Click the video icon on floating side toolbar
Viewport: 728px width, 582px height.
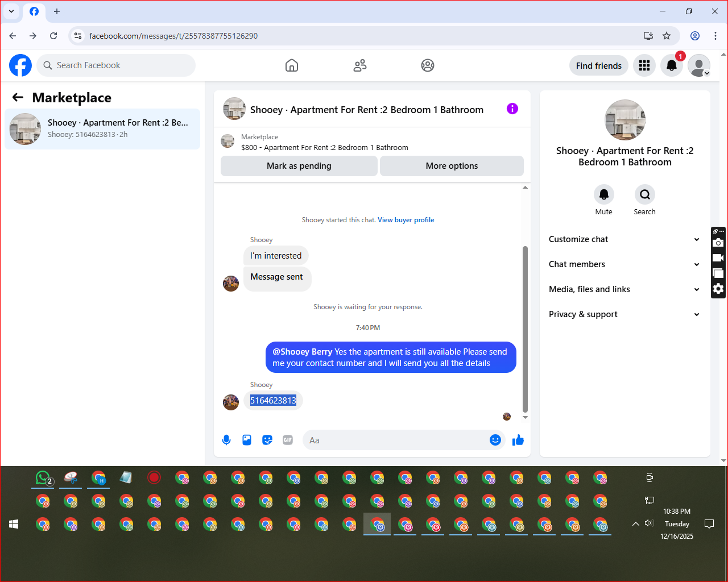coord(718,258)
